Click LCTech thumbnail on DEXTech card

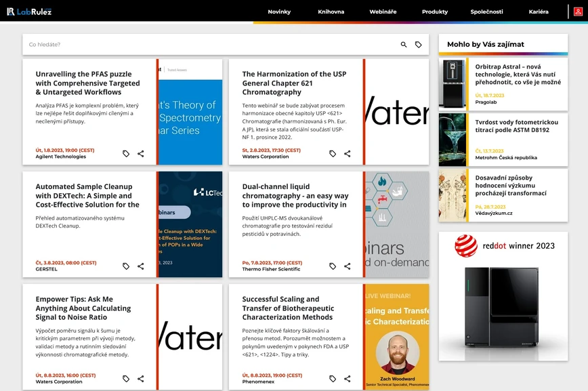(190, 224)
